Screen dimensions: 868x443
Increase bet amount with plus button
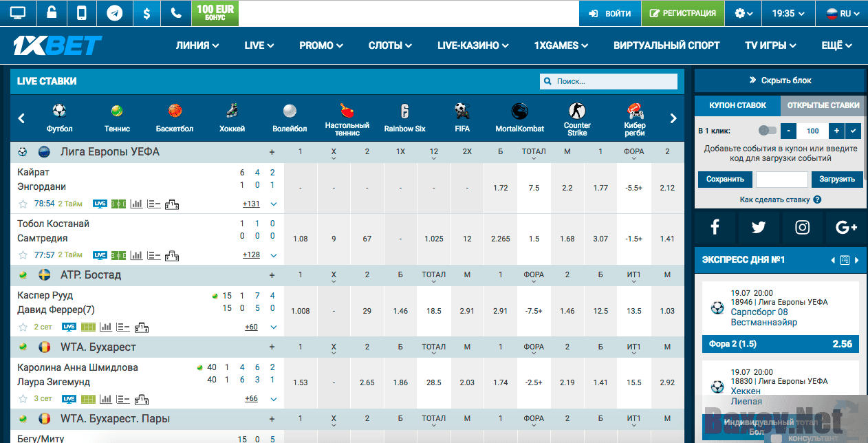pyautogui.click(x=836, y=131)
